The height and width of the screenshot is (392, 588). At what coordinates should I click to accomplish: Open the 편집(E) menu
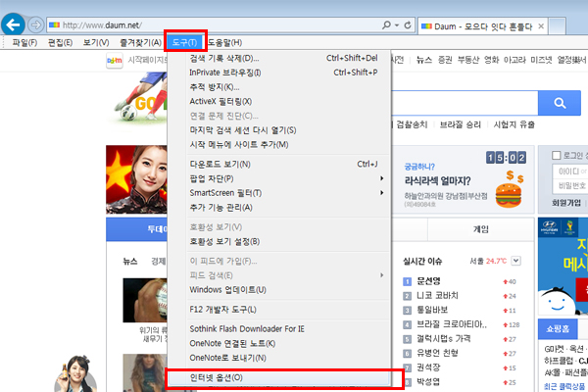point(60,43)
